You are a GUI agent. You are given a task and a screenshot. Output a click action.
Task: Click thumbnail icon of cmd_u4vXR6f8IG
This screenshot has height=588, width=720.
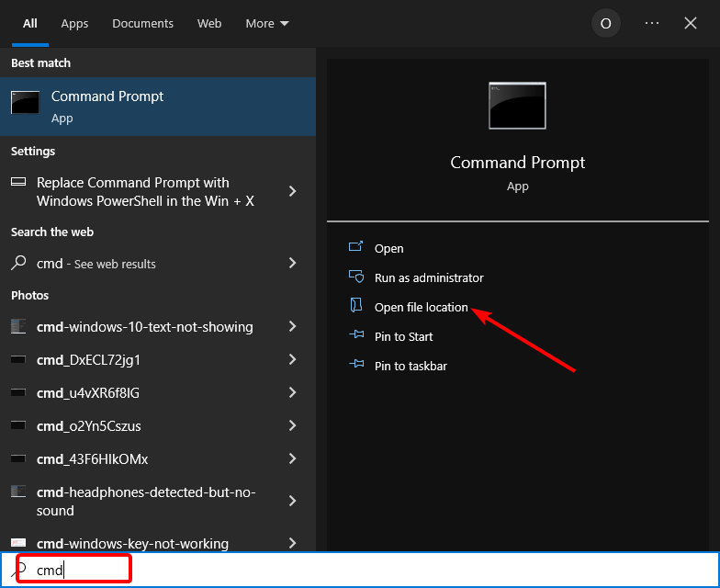click(18, 393)
